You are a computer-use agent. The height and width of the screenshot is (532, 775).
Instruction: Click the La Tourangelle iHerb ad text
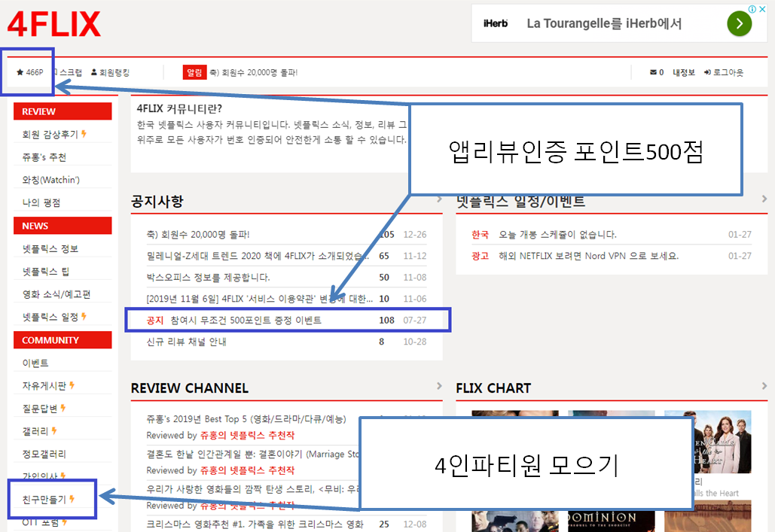604,23
